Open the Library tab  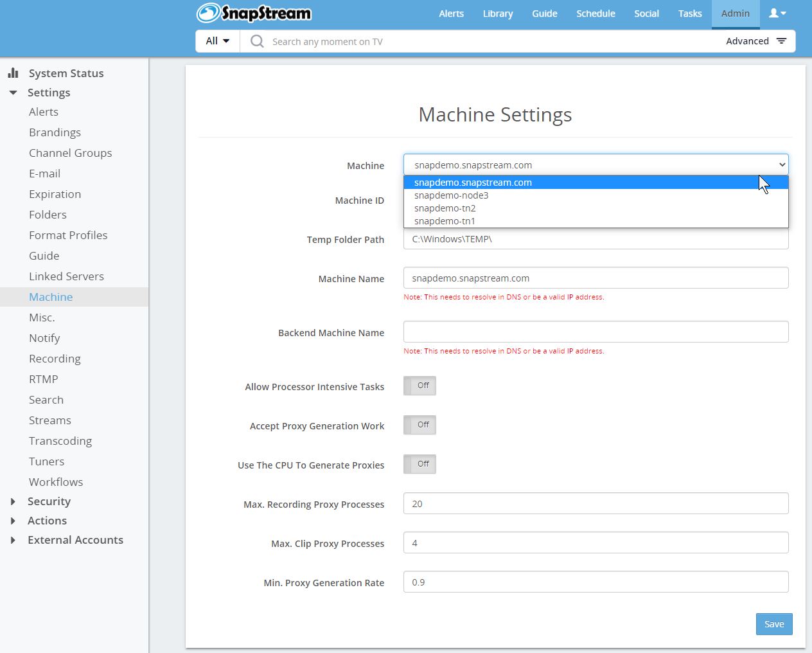click(498, 13)
